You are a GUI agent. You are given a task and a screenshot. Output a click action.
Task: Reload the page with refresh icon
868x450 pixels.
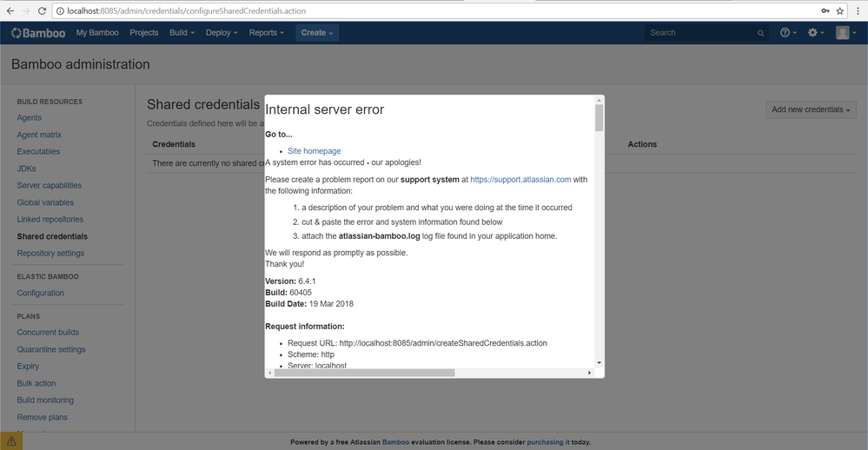(x=42, y=10)
